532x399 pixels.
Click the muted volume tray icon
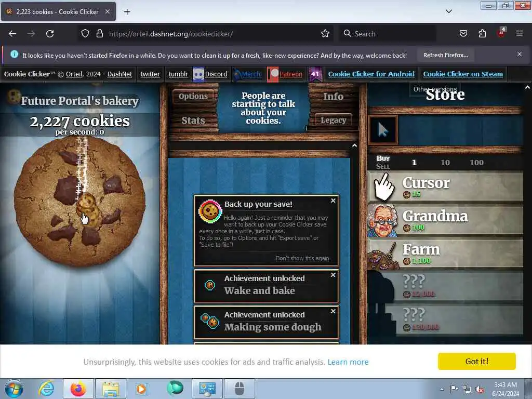point(480,390)
